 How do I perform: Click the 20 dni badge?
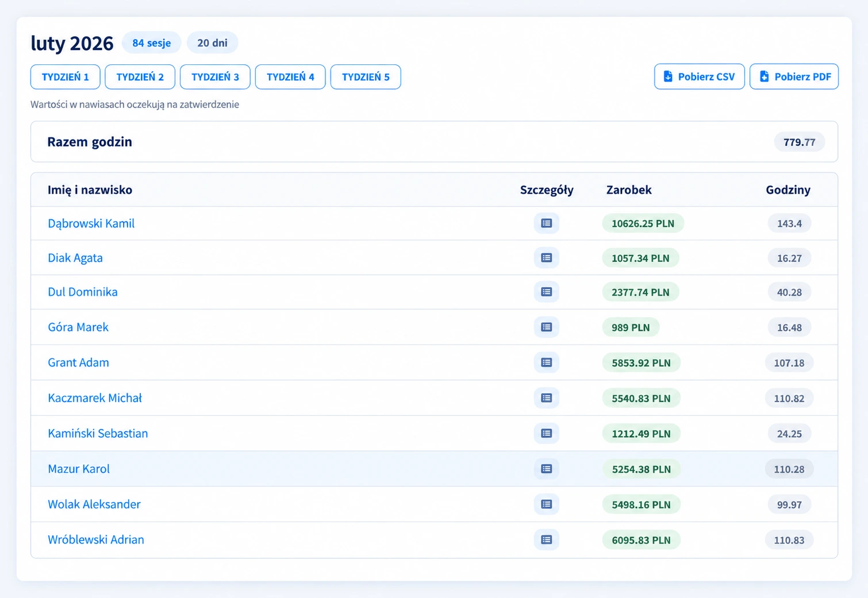pos(212,43)
